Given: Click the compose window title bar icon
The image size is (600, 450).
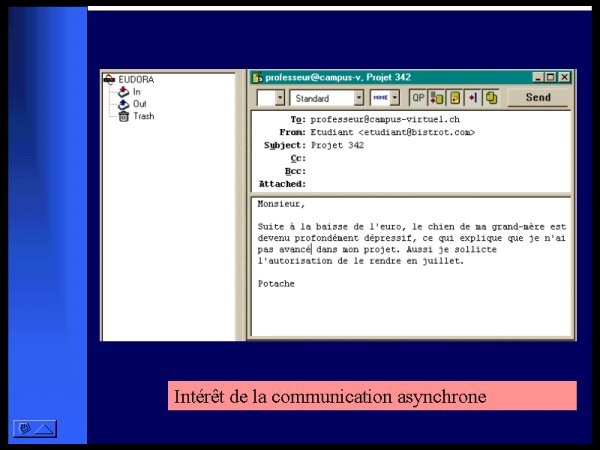Looking at the screenshot, I should pyautogui.click(x=257, y=78).
